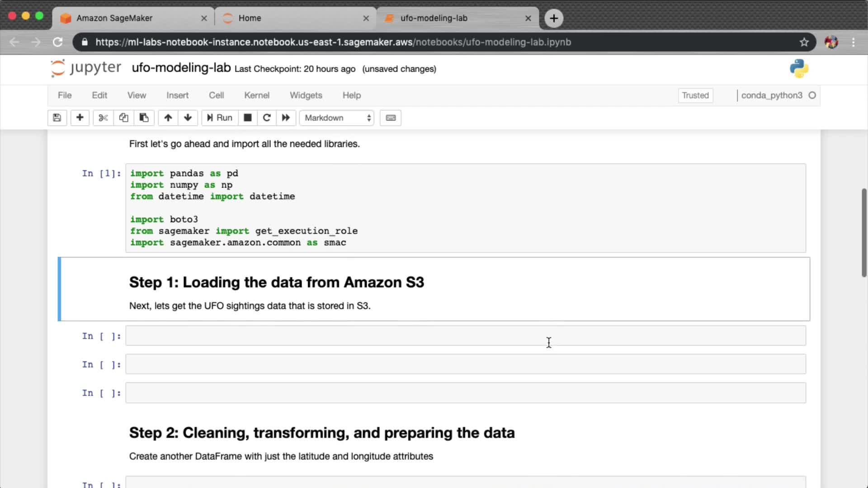Insert cell below with plus icon

coord(80,118)
